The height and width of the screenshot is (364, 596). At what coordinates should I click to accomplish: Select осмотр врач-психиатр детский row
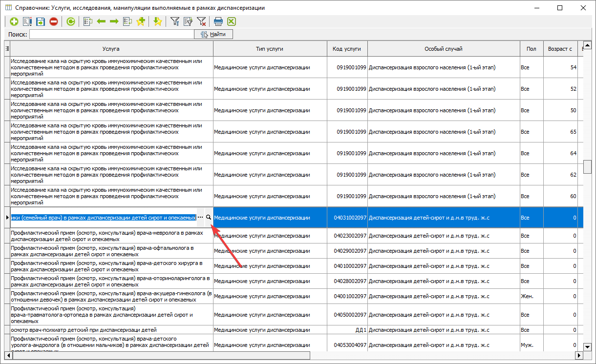[x=293, y=330]
